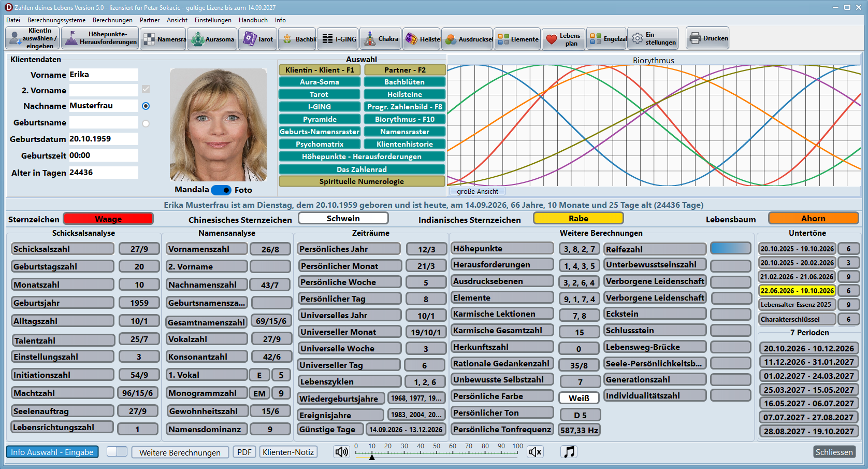Open the Berechnungssysteme menu
The width and height of the screenshot is (868, 469).
(56, 20)
